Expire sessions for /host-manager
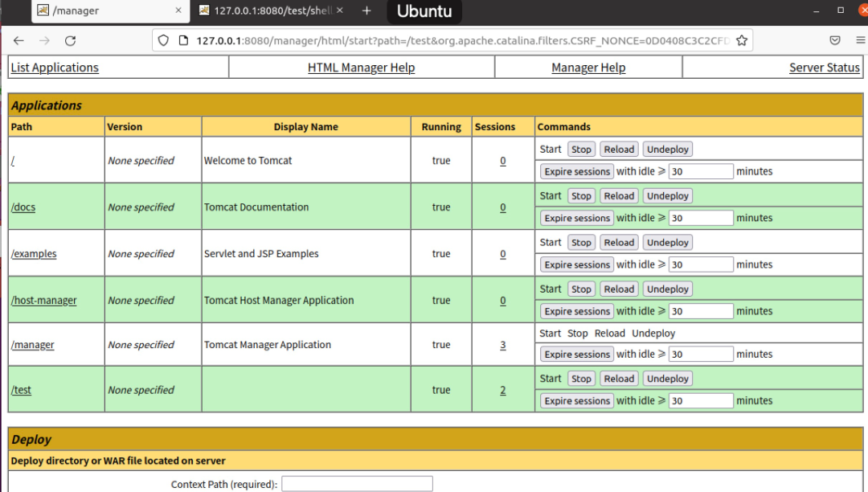 (577, 311)
